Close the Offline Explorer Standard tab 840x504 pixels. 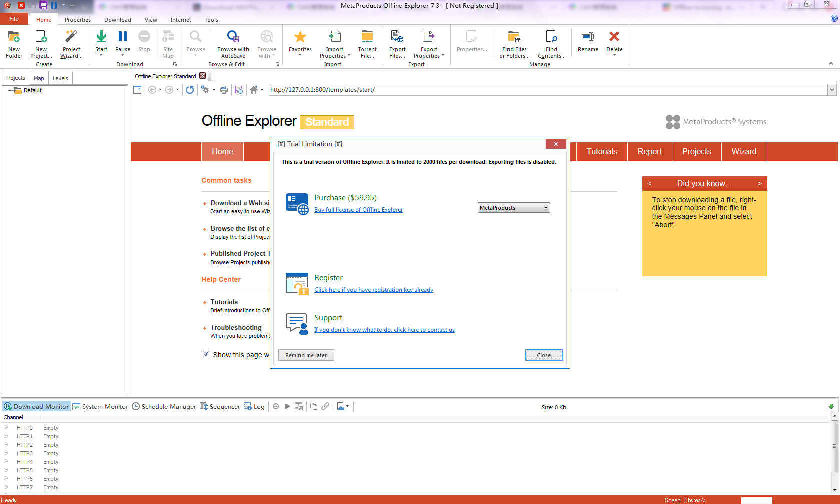tap(202, 76)
